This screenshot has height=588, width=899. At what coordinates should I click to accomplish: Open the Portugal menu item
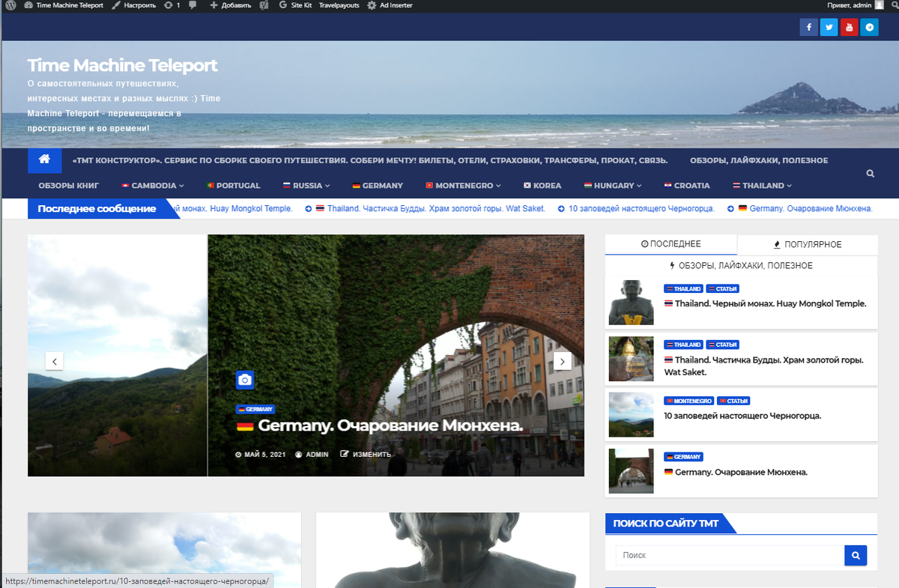tap(234, 185)
